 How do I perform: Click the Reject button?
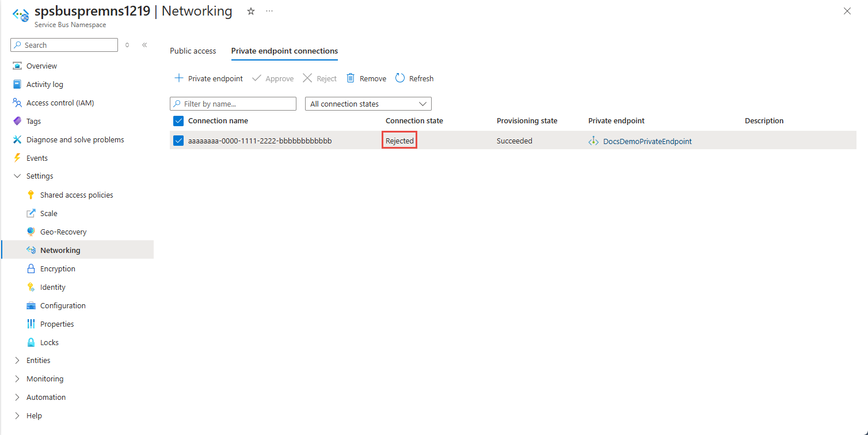tap(319, 78)
